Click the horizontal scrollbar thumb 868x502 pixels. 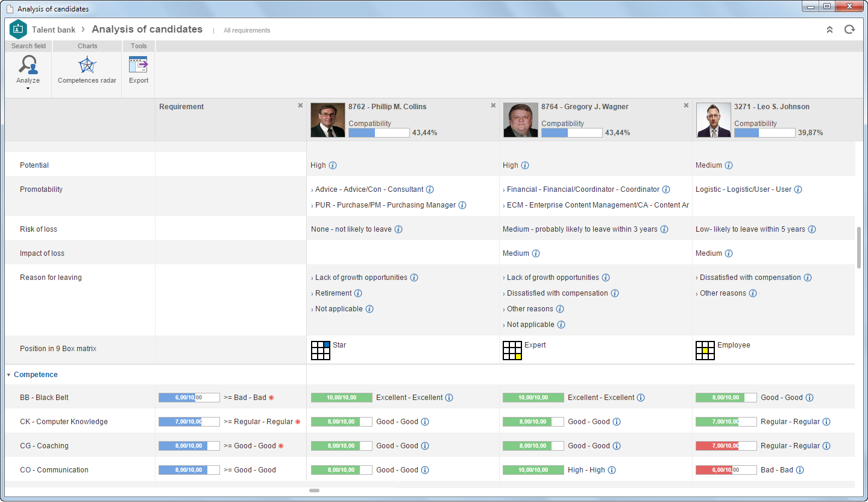(x=314, y=491)
